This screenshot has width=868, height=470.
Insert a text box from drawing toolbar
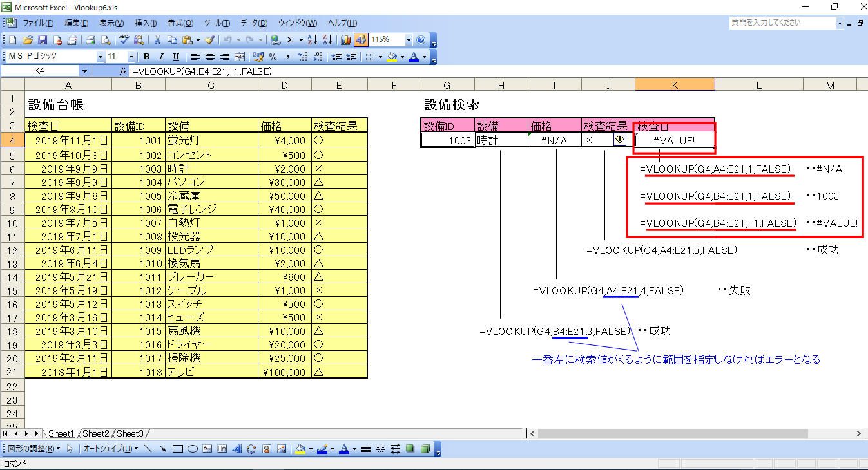[x=207, y=449]
